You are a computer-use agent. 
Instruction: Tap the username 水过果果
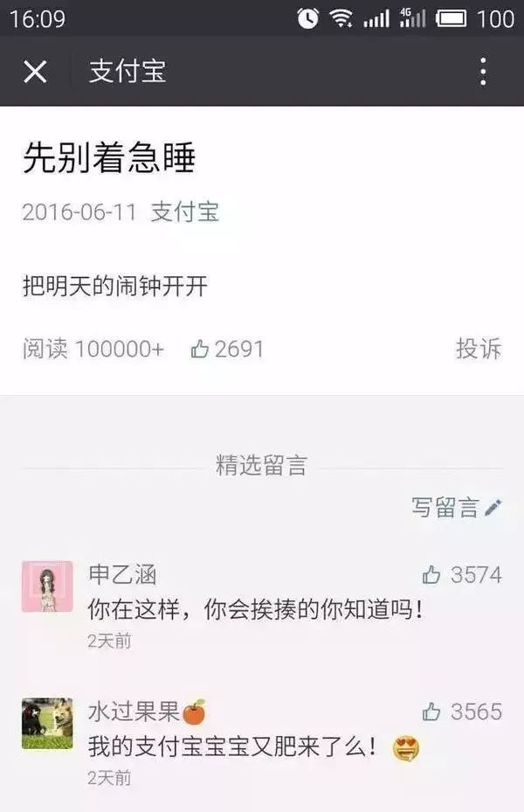point(134,711)
